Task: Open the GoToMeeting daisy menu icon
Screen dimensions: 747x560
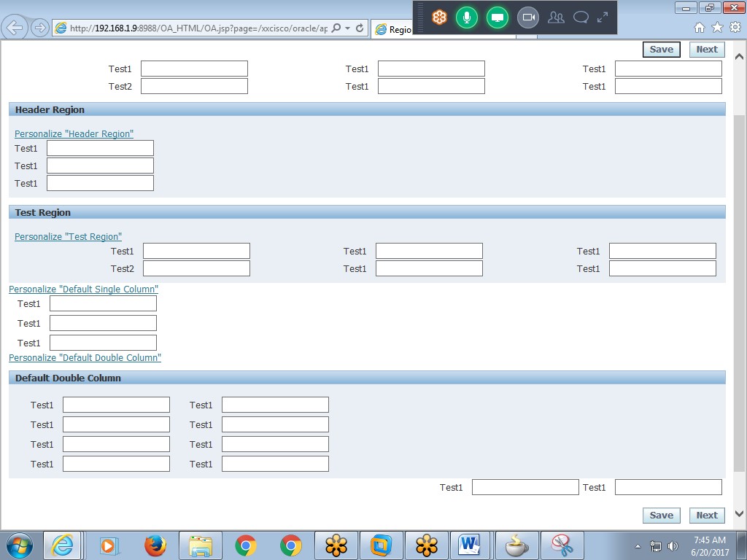Action: 438,18
